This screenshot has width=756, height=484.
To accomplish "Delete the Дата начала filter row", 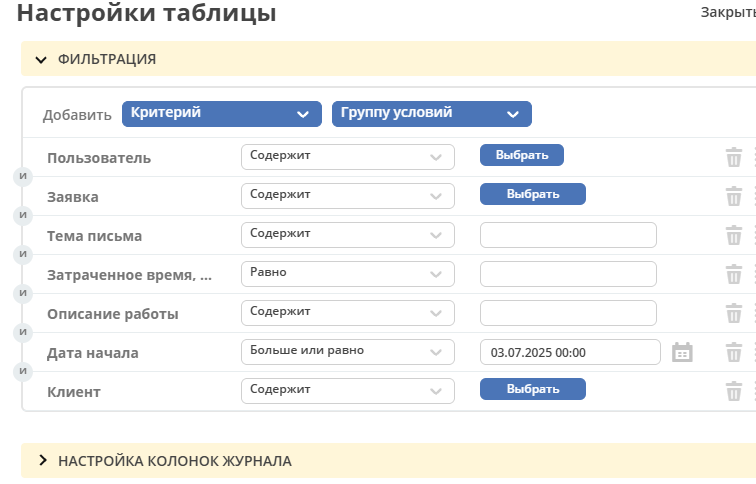I will [733, 353].
